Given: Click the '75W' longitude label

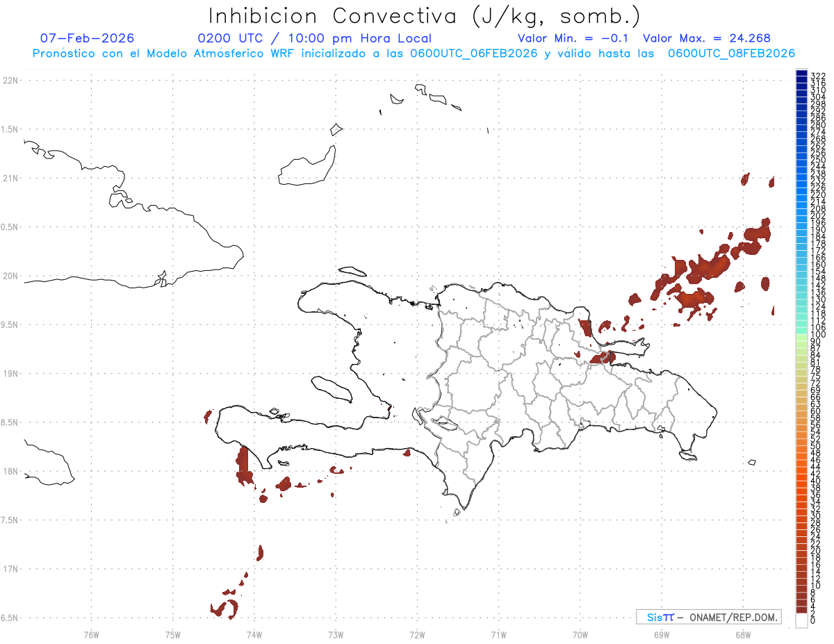Looking at the screenshot, I should point(172,634).
